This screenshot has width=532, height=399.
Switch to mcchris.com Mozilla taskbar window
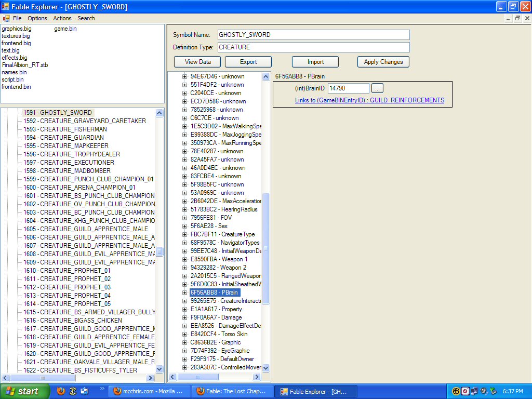pyautogui.click(x=149, y=391)
